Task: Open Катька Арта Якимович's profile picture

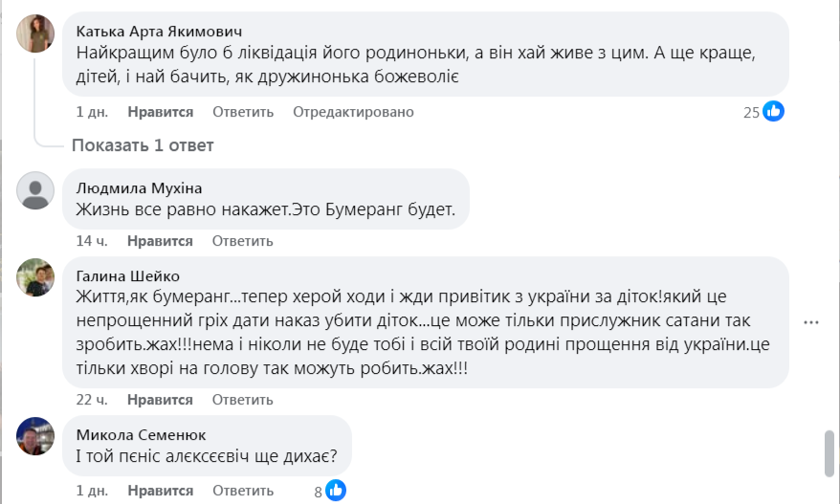Action: (x=35, y=33)
